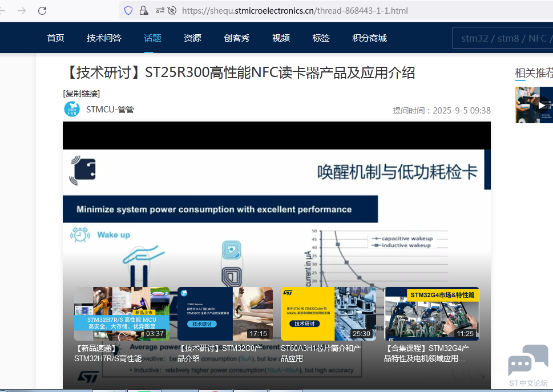Select the 首页 menu item
This screenshot has height=392, width=553.
pos(55,38)
